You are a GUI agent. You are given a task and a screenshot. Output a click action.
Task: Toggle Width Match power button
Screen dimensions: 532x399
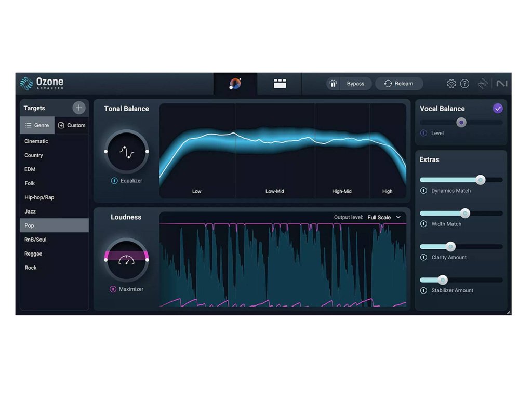click(x=423, y=224)
